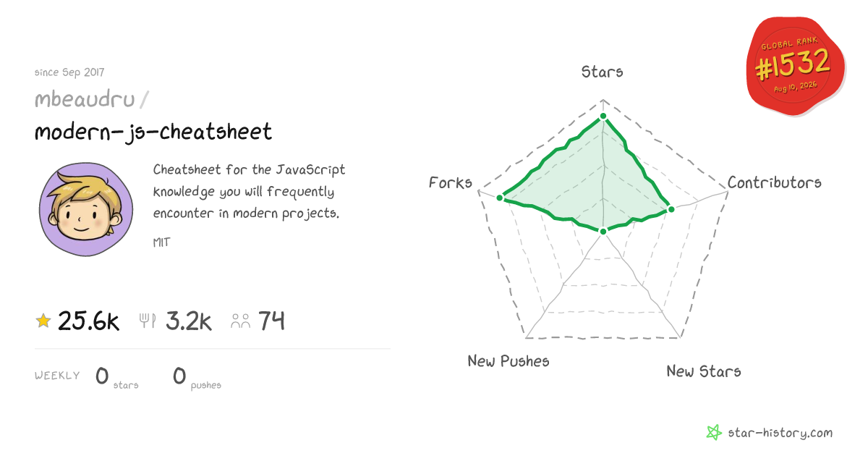Click the green Contributors data point on radar
The image size is (868, 456).
pos(671,209)
